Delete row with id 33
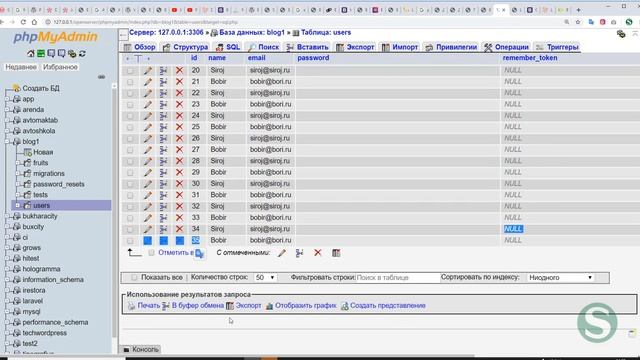The width and height of the screenshot is (640, 360). (x=179, y=218)
